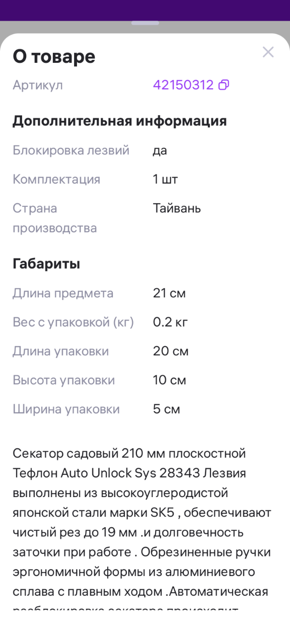Select the Длина предмета value 21 см

169,293
